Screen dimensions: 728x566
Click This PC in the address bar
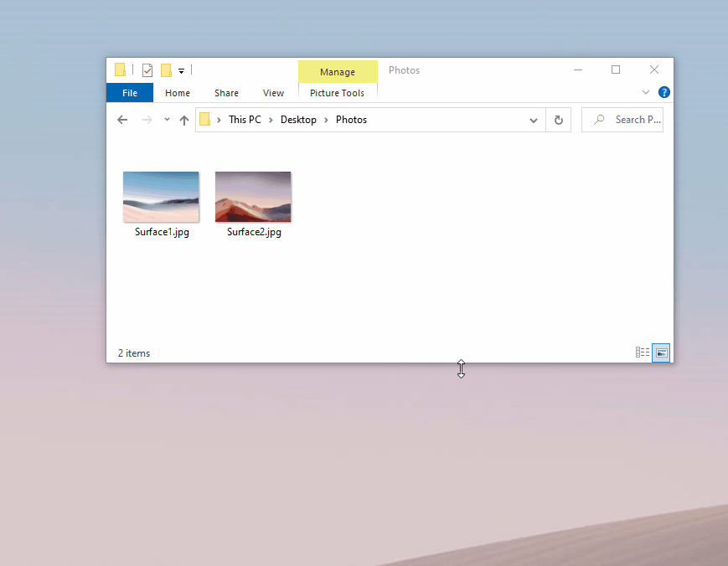point(245,120)
